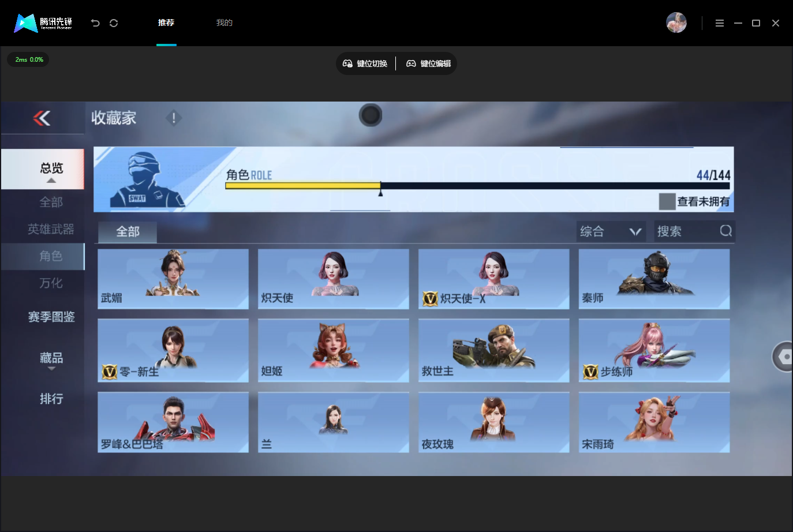Open the 妲姬 character card
This screenshot has width=793, height=532.
point(334,350)
